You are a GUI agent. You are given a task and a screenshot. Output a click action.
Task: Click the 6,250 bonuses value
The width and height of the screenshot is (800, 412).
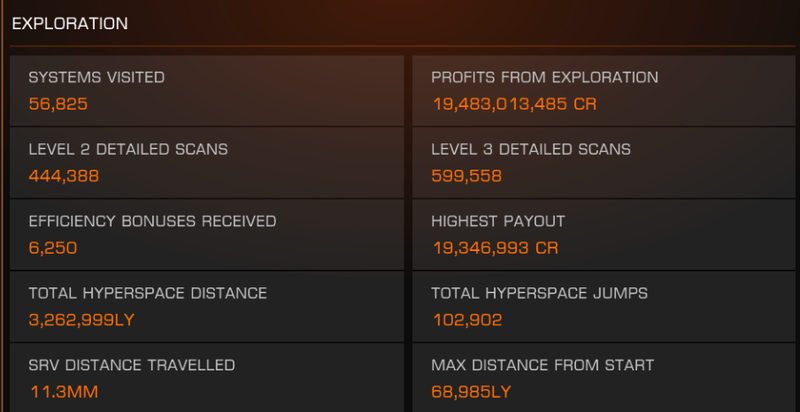pyautogui.click(x=53, y=248)
